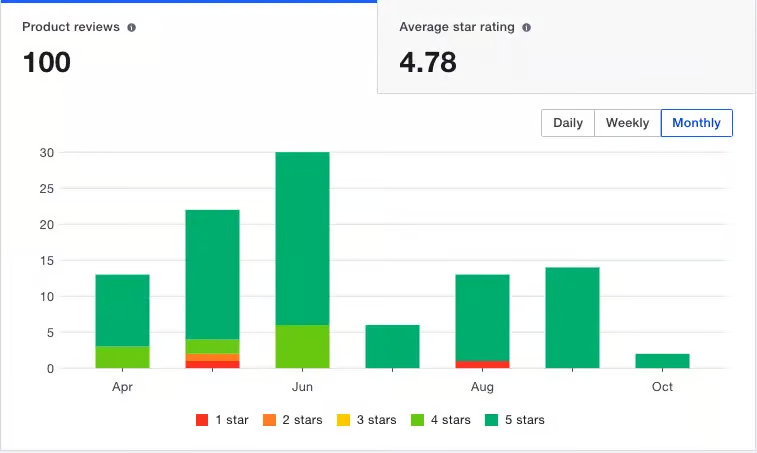
Task: Click the 100 product reviews count
Action: tap(47, 63)
